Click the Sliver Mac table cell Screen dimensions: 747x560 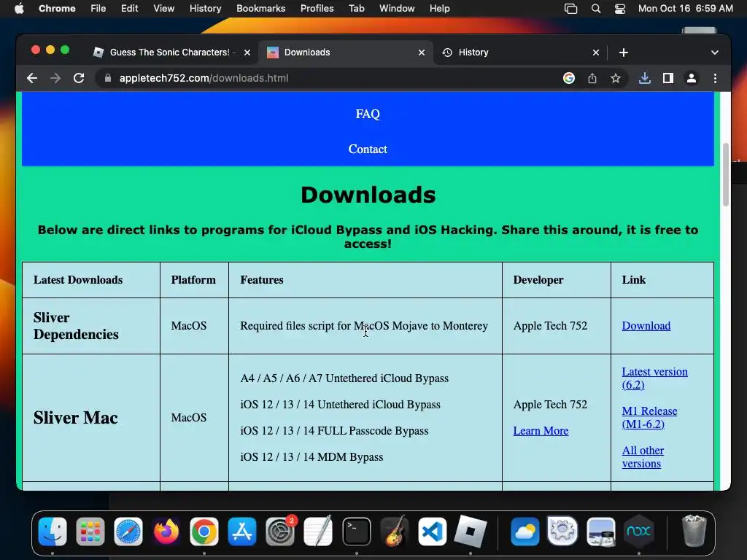pos(91,418)
